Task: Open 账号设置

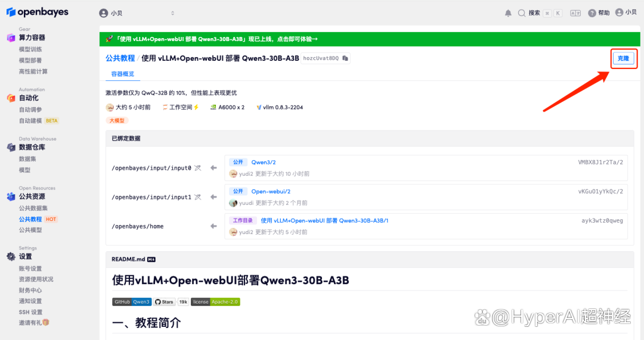Action: pos(30,269)
